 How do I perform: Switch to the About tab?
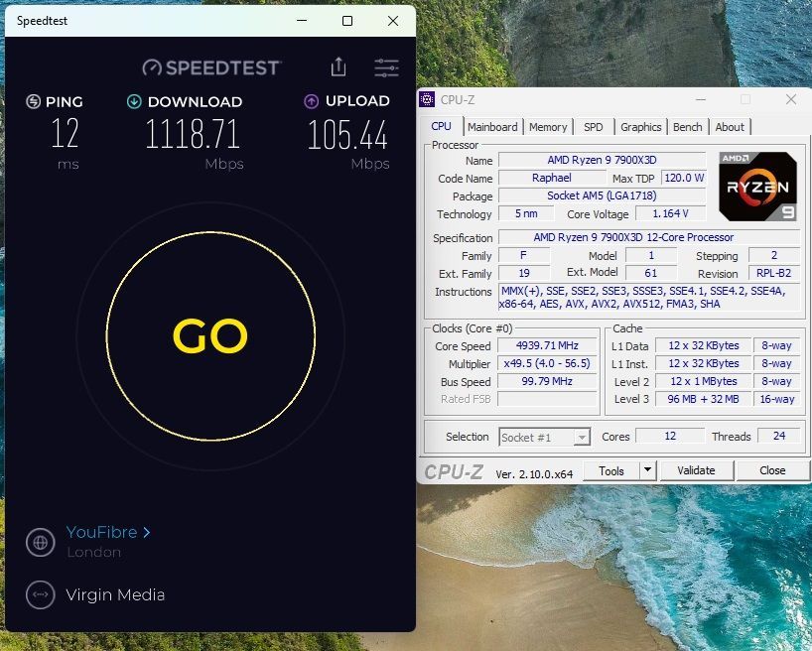[x=730, y=127]
